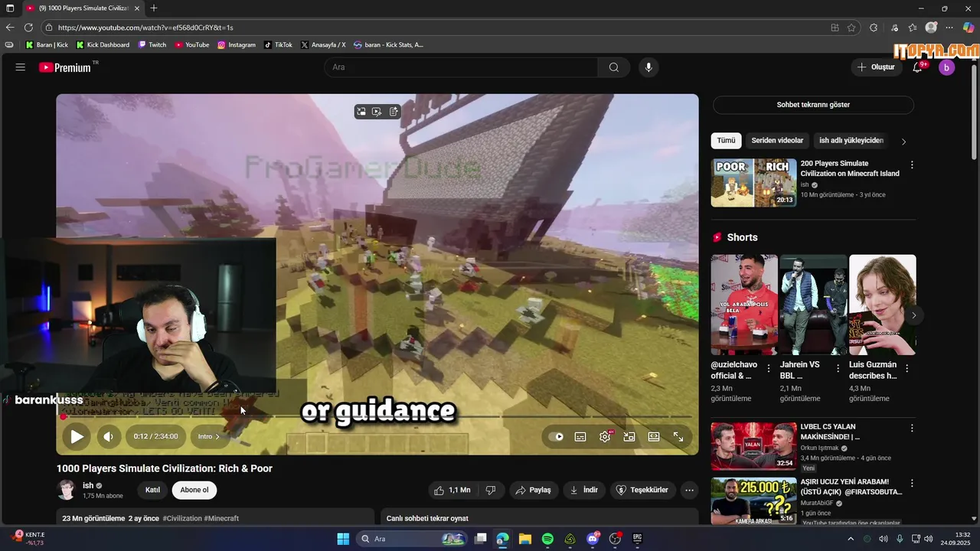This screenshot has width=980, height=551.
Task: Toggle the autoplay switch in player
Action: 557,437
